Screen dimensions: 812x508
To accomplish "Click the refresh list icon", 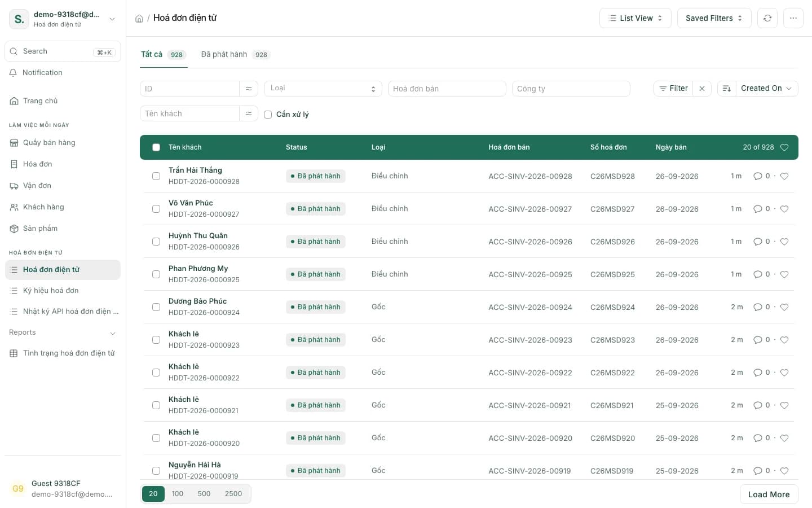I will (x=767, y=18).
